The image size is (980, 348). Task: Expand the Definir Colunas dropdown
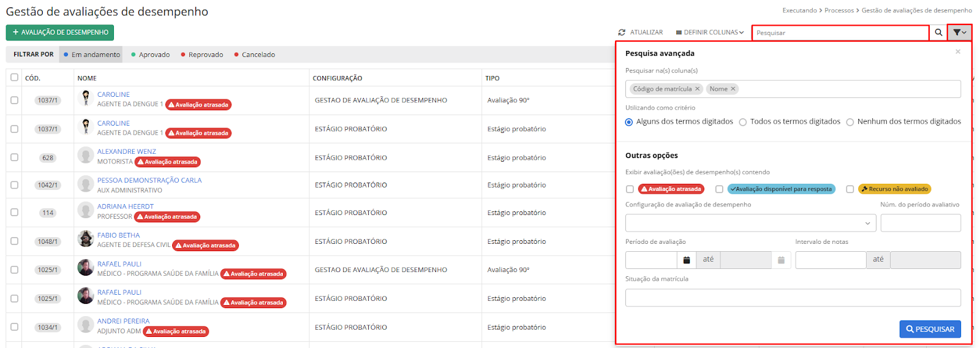[710, 32]
